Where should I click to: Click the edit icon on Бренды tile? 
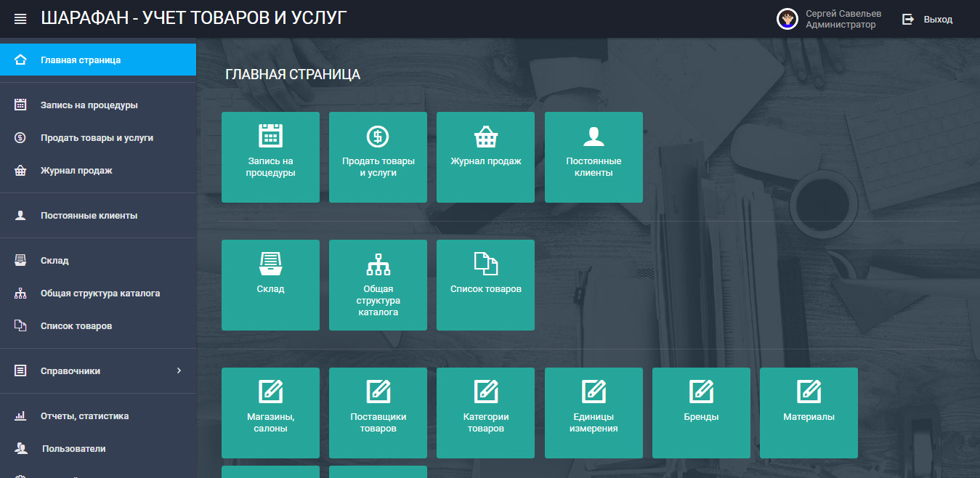(701, 392)
